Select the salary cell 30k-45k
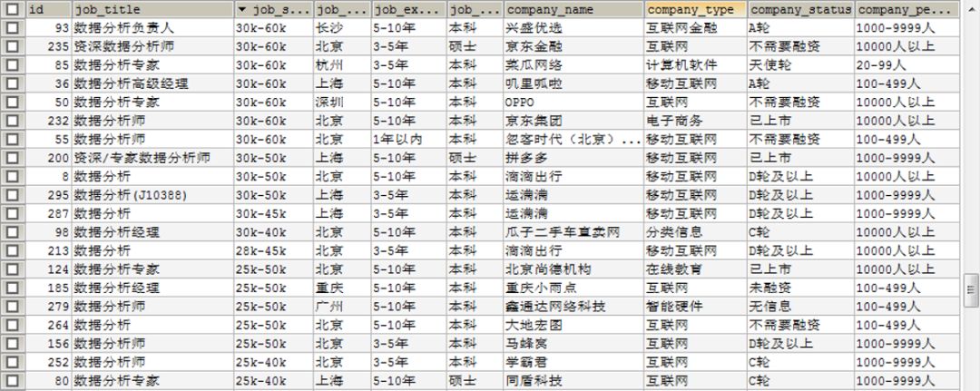The width and height of the screenshot is (980, 391). 274,213
